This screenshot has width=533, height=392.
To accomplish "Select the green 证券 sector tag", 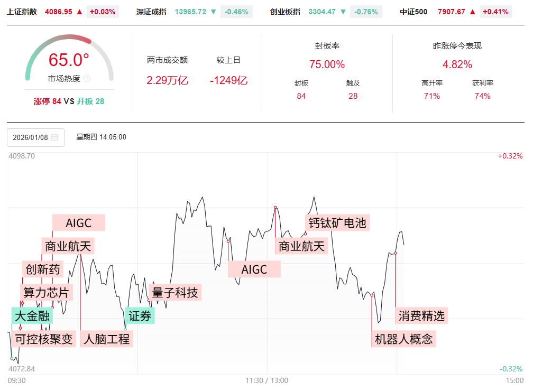I will click(x=140, y=316).
